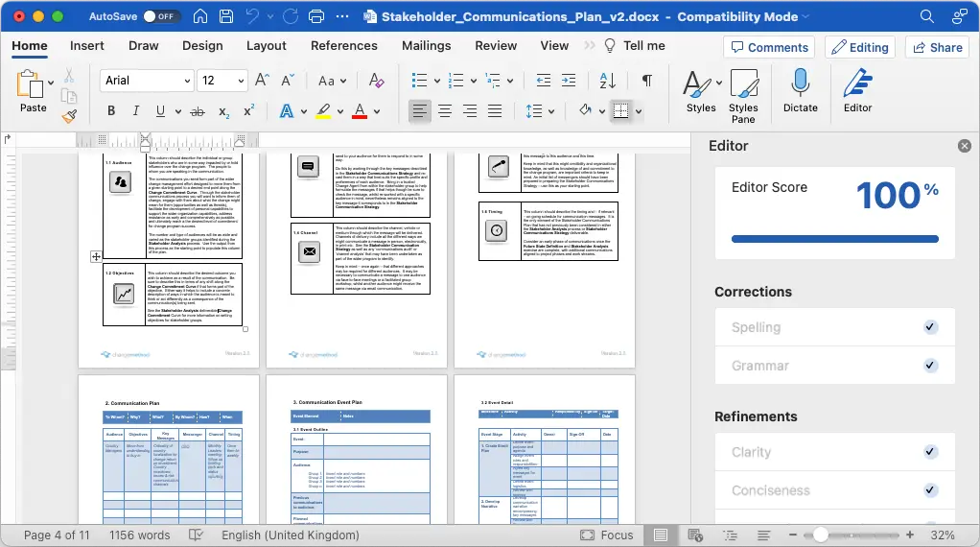The height and width of the screenshot is (547, 980).
Task: Click the 1156 words count
Action: point(139,535)
